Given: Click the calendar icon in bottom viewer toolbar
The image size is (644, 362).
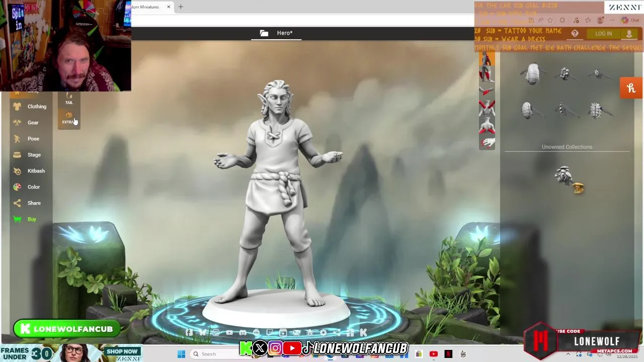Looking at the screenshot, I should pos(283,332).
